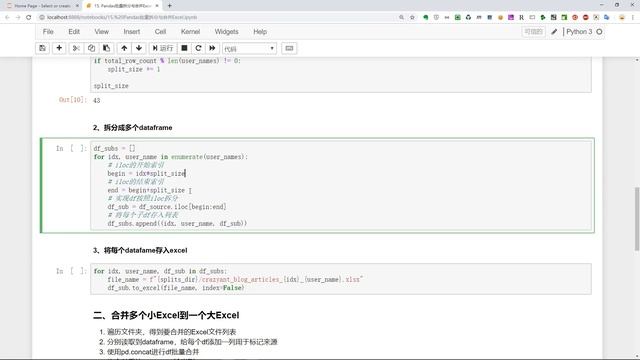Interrupt the kernel with the stop square

[184, 48]
